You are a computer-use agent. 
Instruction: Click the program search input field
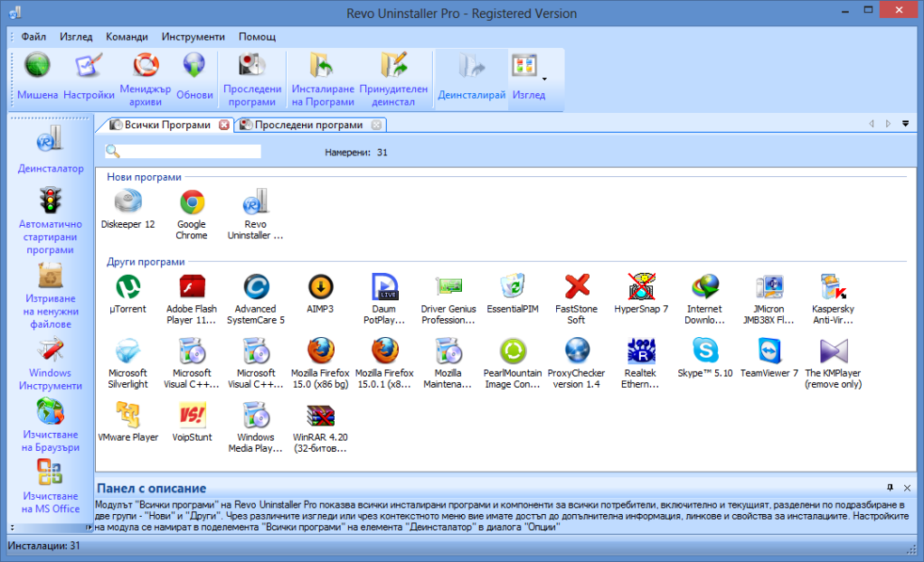(x=184, y=152)
